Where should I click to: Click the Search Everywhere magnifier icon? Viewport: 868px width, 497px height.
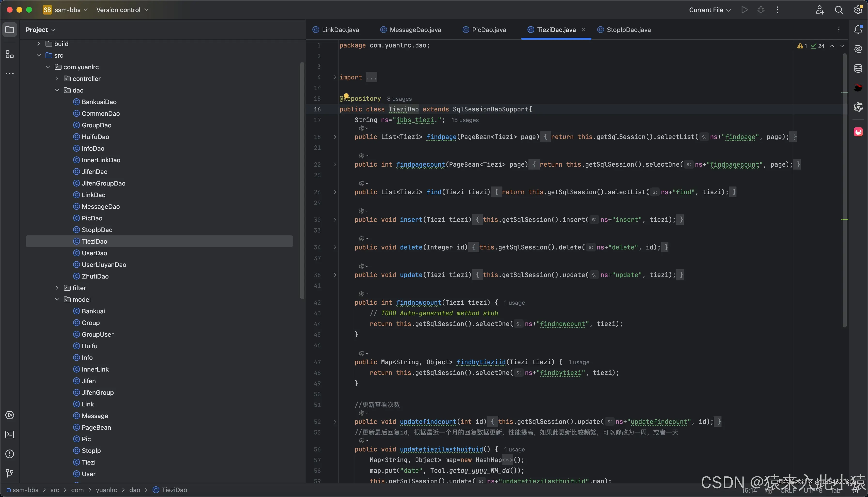(x=839, y=10)
